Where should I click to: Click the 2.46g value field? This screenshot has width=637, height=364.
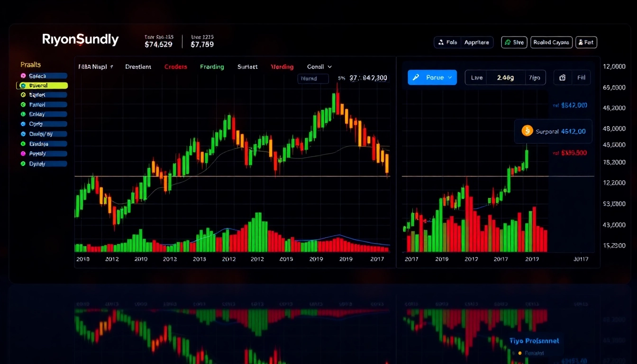click(506, 78)
